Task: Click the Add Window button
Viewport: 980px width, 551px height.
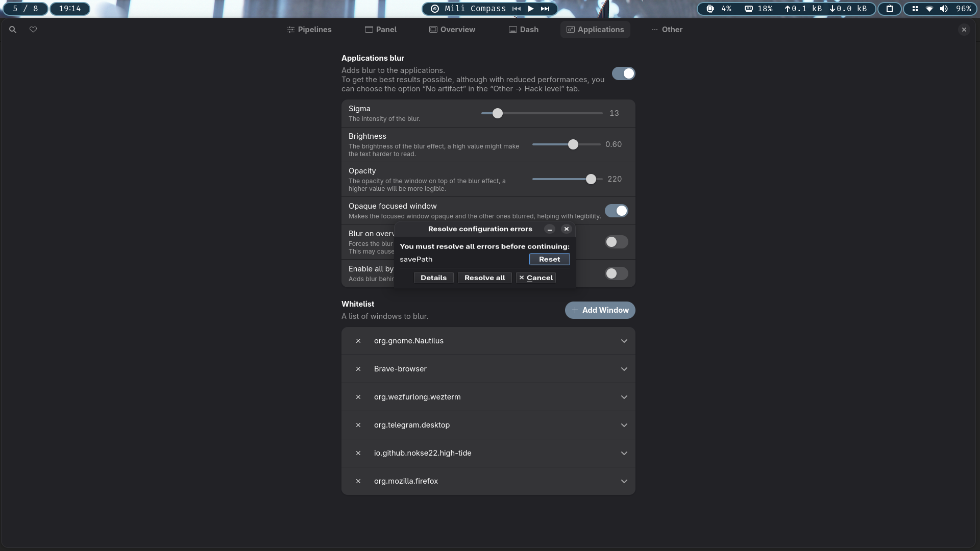Action: (x=600, y=310)
